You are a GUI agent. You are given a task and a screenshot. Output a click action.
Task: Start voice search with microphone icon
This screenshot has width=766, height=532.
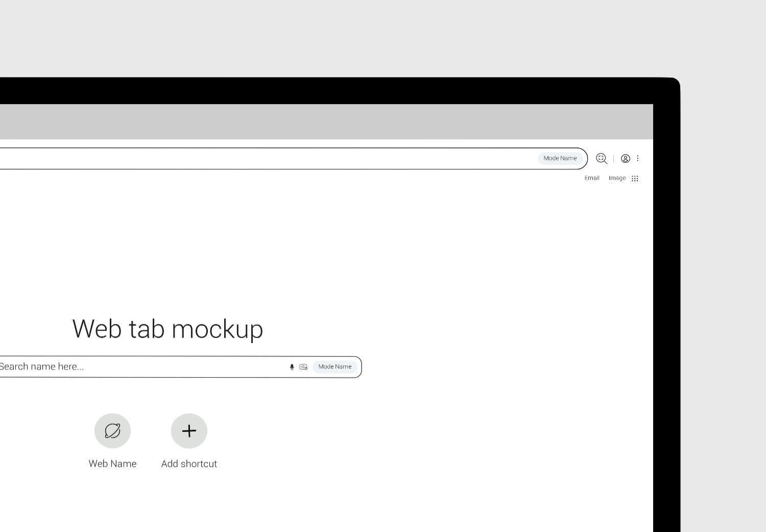(292, 367)
